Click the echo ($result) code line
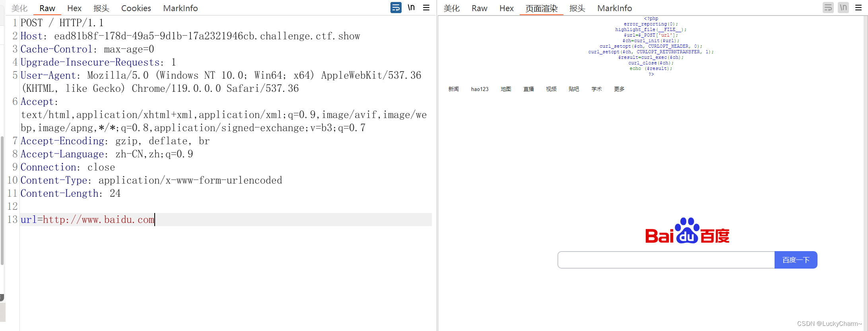868x331 pixels. [x=651, y=68]
